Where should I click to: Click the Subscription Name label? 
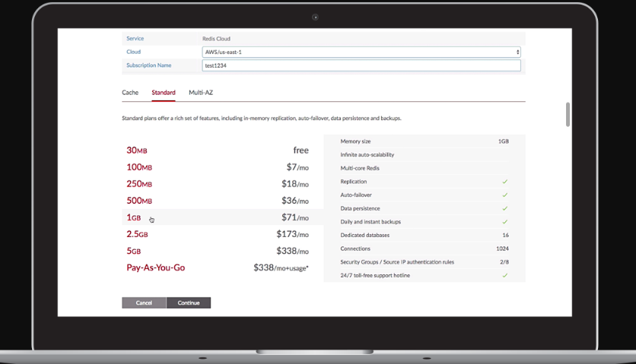coord(149,65)
